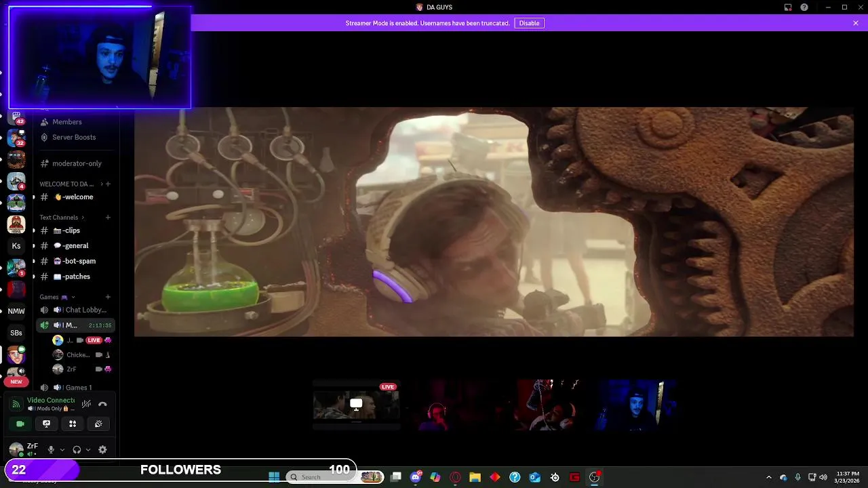
Task: Open the connection signal quality icon
Action: coord(16,404)
